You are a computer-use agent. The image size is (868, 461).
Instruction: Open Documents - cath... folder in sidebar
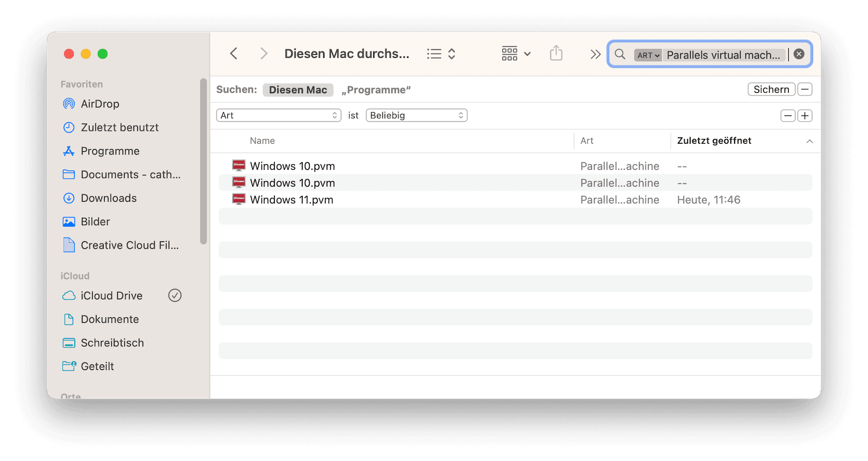(131, 175)
